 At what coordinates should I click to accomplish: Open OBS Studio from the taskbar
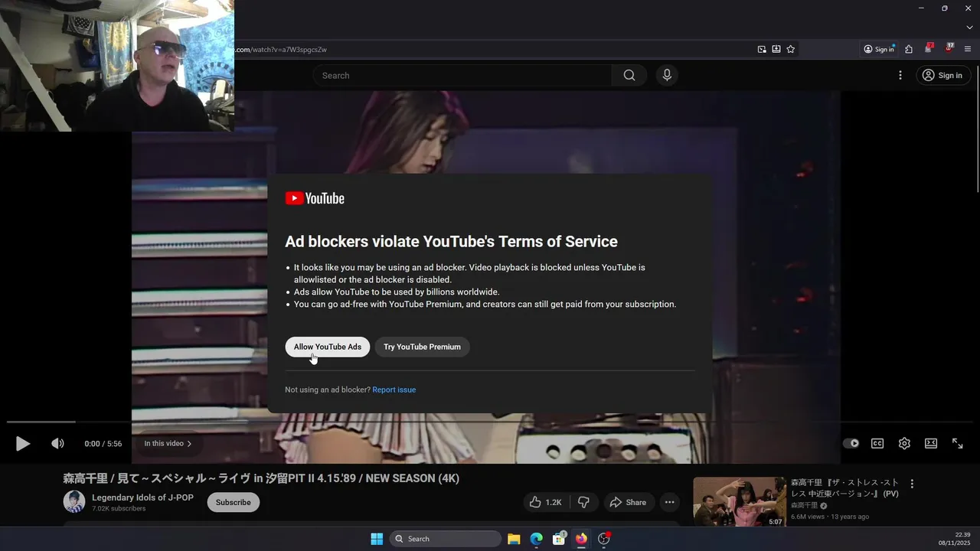[604, 539]
